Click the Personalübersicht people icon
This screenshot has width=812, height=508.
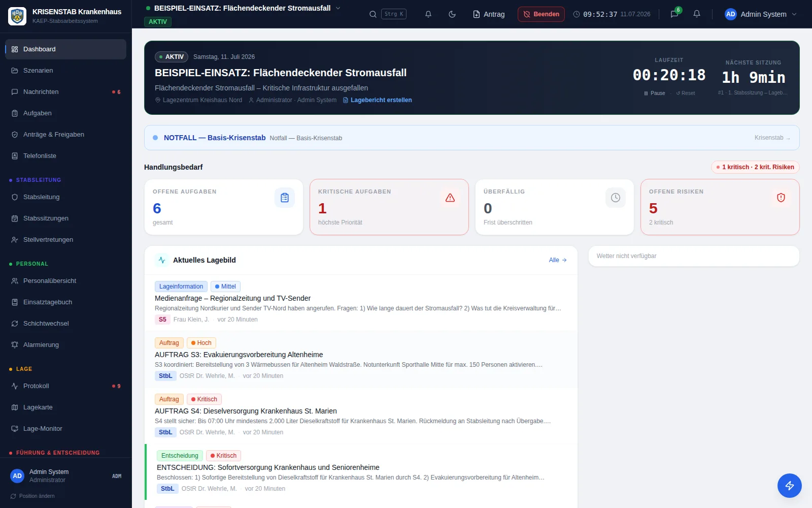pos(15,281)
